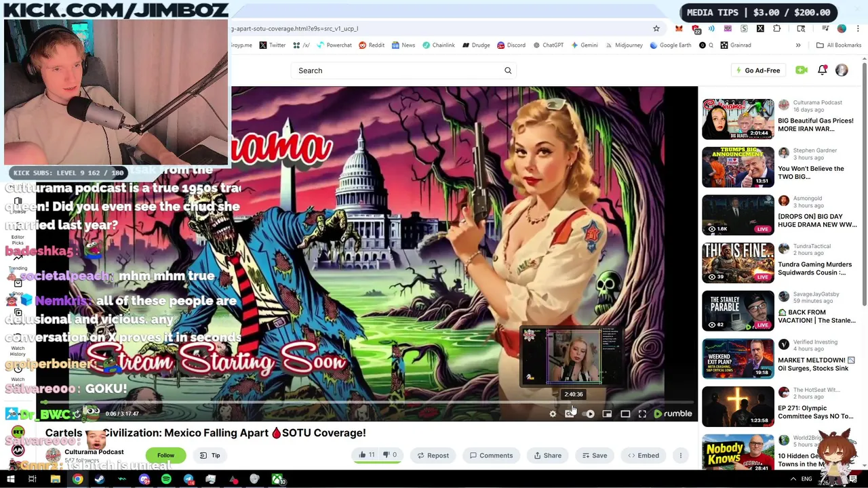The height and width of the screenshot is (488, 868).
Task: Open the notifications bell
Action: (822, 70)
